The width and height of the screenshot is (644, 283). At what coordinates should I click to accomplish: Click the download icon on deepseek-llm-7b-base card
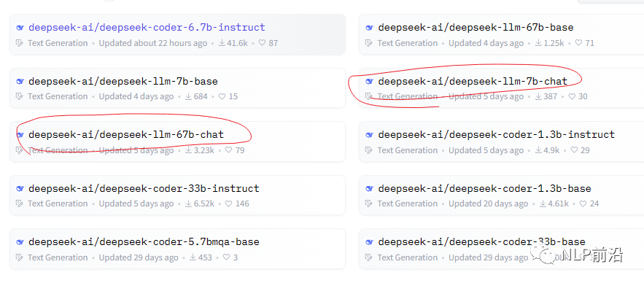tap(188, 96)
